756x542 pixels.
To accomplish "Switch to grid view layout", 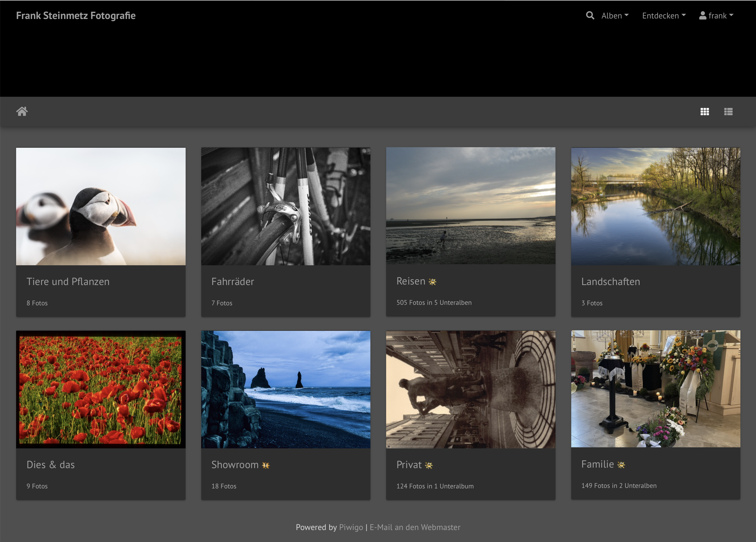I will tap(704, 112).
